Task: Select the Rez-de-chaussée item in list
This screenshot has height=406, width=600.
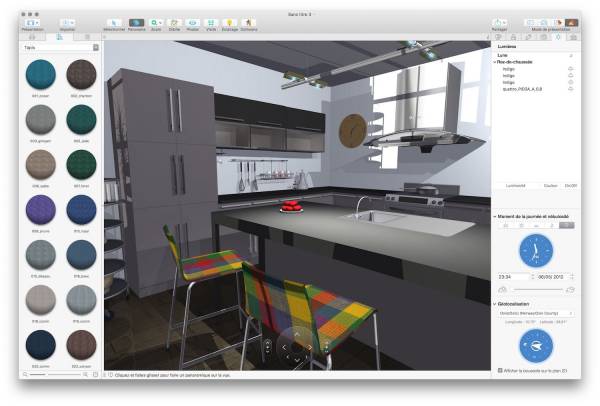Action: tap(518, 61)
